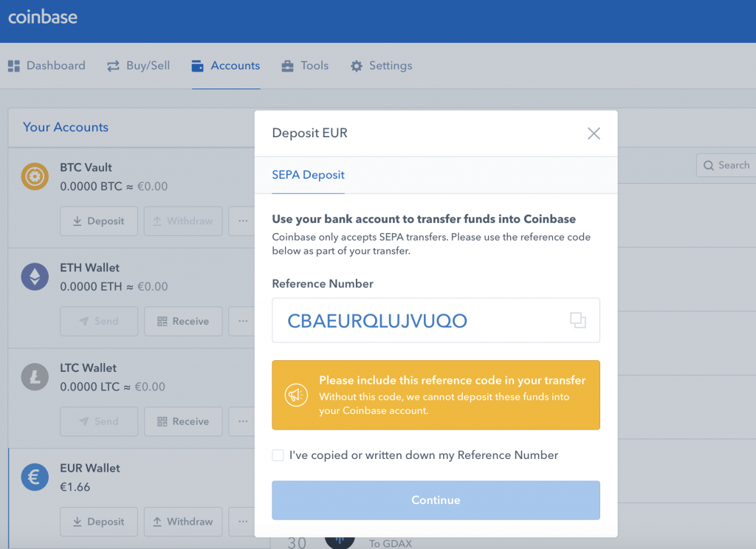Click 'Please include this reference code' warning text

click(453, 380)
